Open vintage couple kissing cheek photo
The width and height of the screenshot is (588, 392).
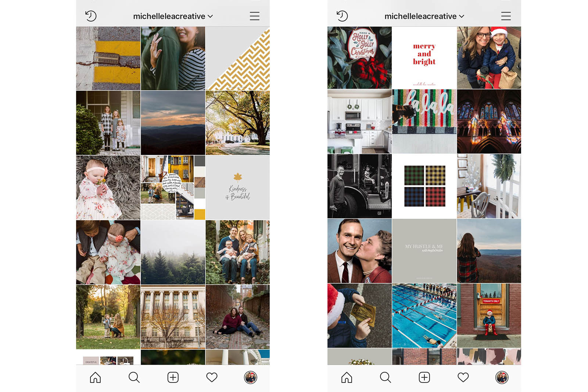tap(359, 251)
